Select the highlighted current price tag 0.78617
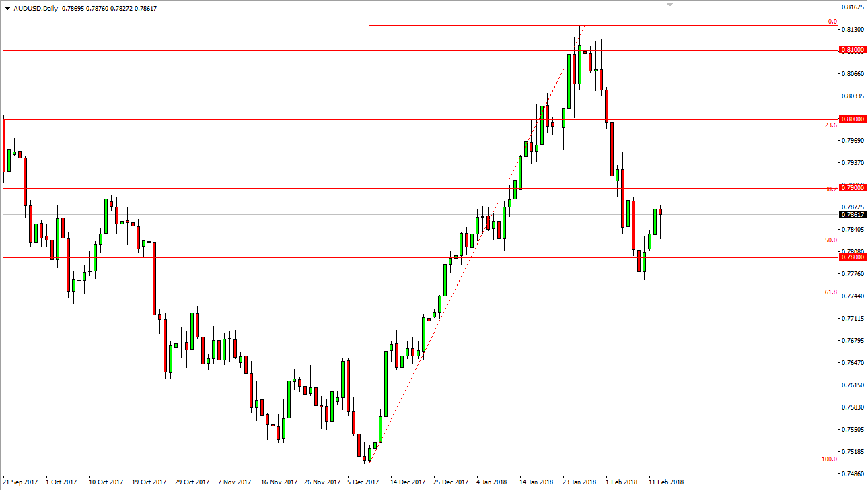The height and width of the screenshot is (491, 868). click(x=852, y=214)
